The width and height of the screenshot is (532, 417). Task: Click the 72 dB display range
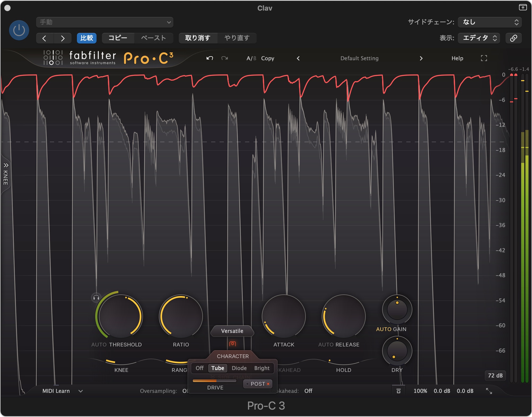495,375
